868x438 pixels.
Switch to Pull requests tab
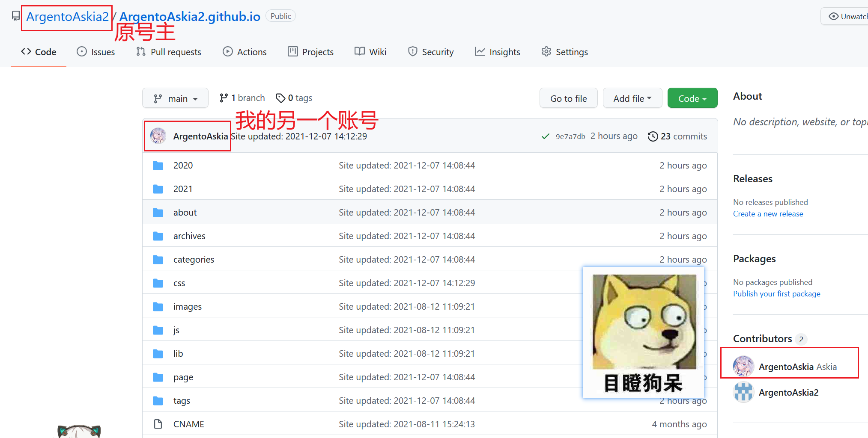[x=169, y=52]
